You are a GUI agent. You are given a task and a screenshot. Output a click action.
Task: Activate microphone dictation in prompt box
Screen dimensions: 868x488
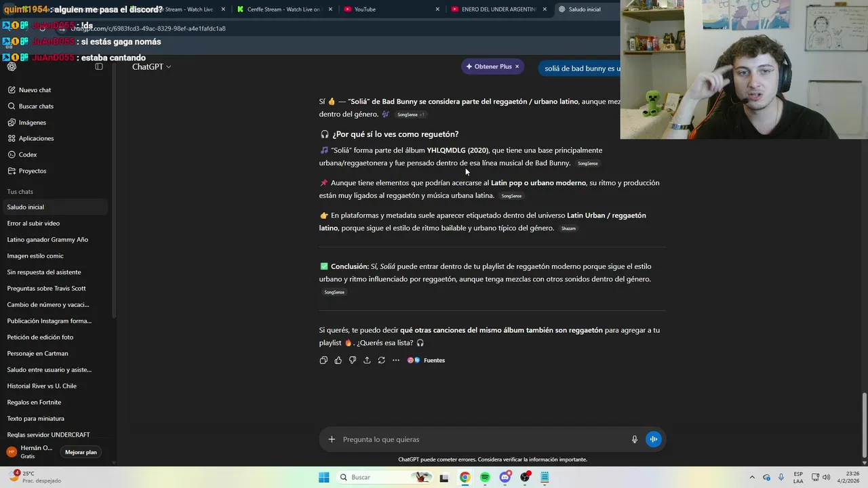635,439
